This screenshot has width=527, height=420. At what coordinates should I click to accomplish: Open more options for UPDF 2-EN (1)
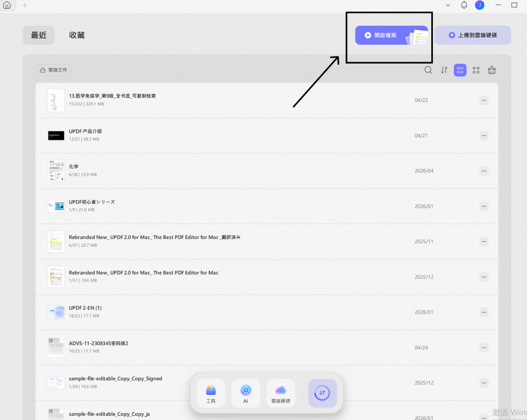click(484, 312)
